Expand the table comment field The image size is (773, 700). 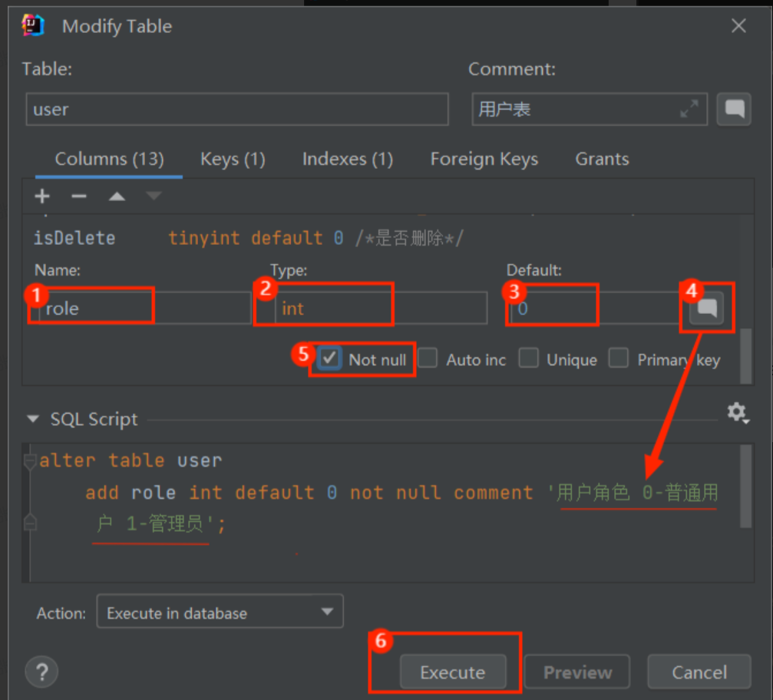coord(689,110)
